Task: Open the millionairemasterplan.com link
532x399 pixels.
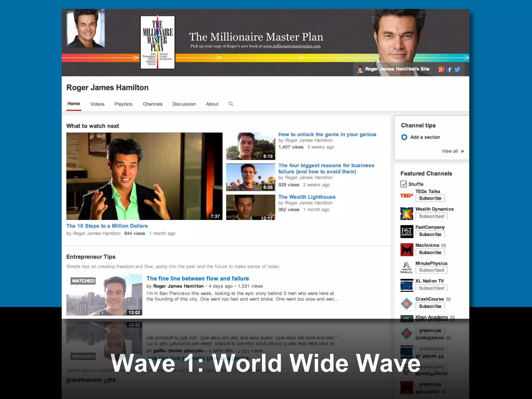Action: tap(291, 46)
